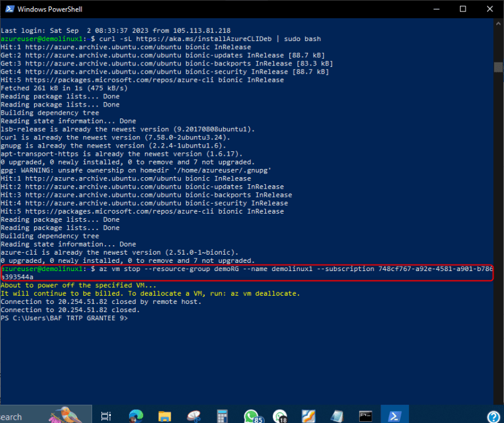Viewport: 504px width, 423px height.
Task: Click 'apt-transport-https is already the newest' line
Action: (x=122, y=154)
